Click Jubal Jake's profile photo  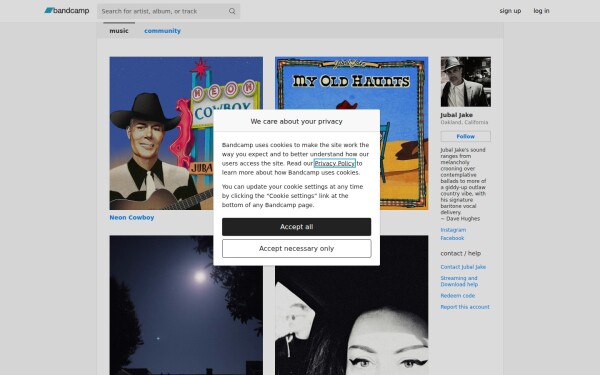tap(465, 82)
